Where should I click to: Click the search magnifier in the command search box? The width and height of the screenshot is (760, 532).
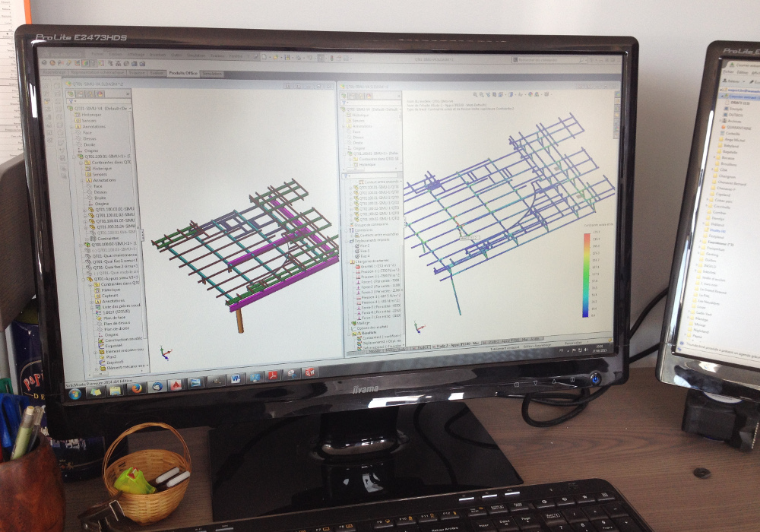[581, 61]
